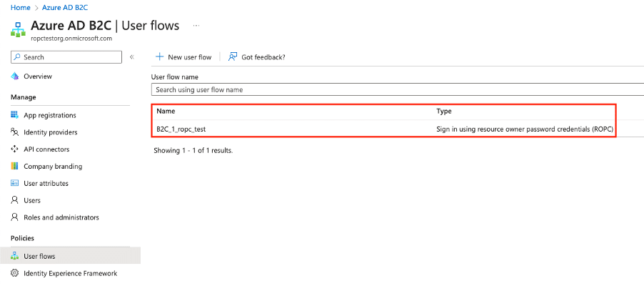
Task: Click the Identity Experience Framework gear icon
Action: (x=15, y=273)
